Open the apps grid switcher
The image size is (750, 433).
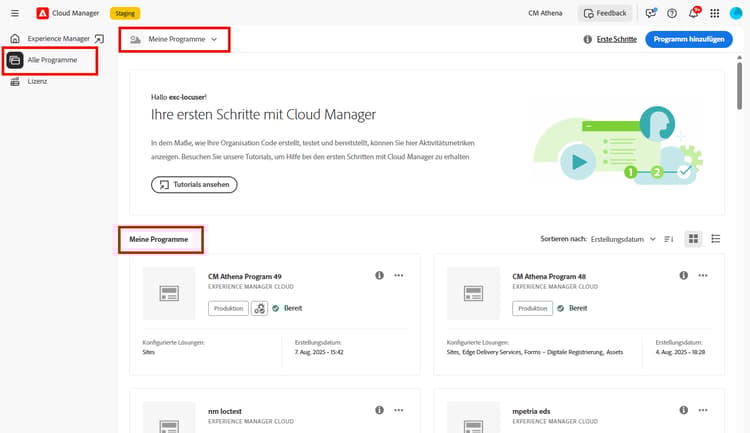[x=715, y=13]
